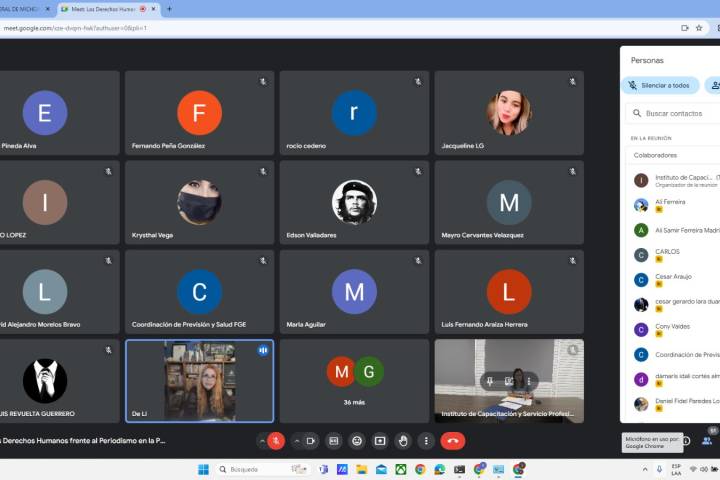Expand audio settings arrow beside microphone
The height and width of the screenshot is (480, 720).
coord(262,440)
